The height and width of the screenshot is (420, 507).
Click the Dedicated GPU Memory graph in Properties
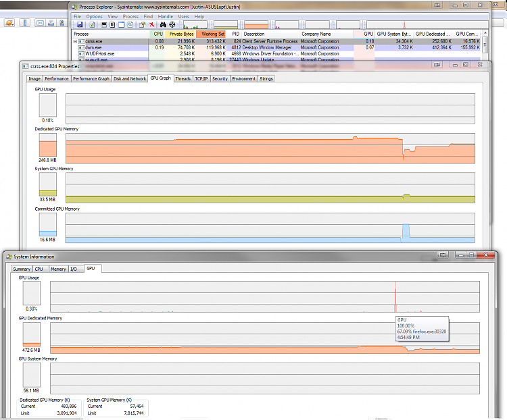[270, 149]
